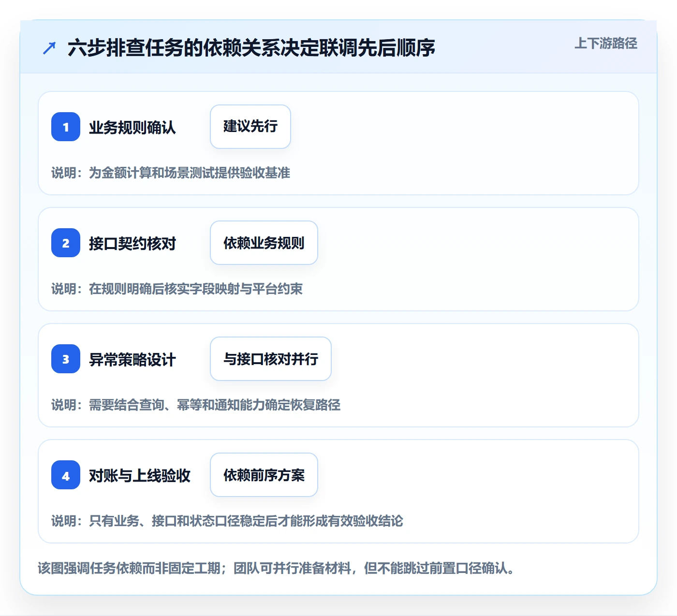Click the 接口契约核对 step title
Viewport: 677px width, 616px height.
132,243
